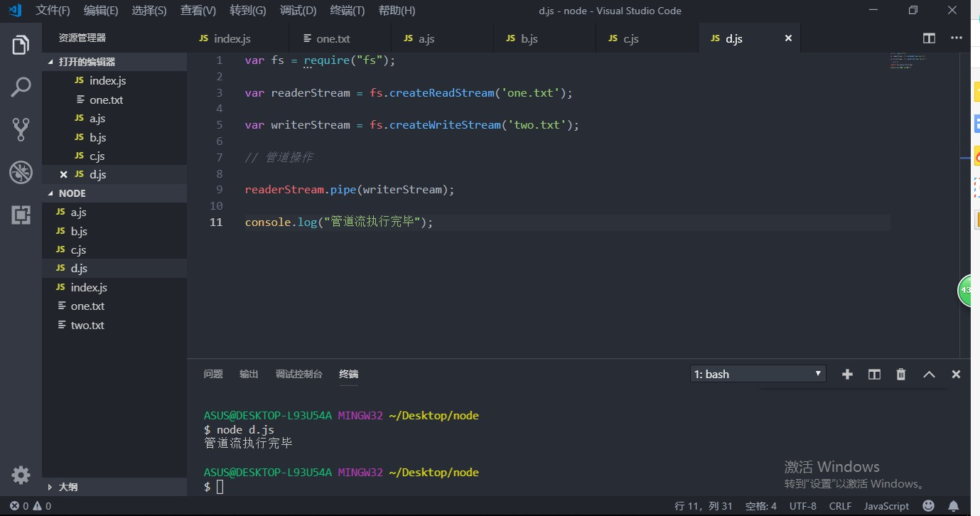Image resolution: width=980 pixels, height=516 pixels.
Task: Click the split editor icon
Action: (929, 38)
